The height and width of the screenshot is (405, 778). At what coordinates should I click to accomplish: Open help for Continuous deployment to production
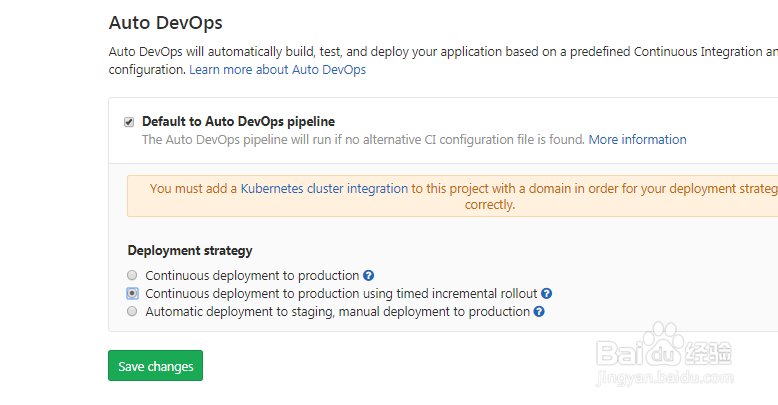point(368,275)
